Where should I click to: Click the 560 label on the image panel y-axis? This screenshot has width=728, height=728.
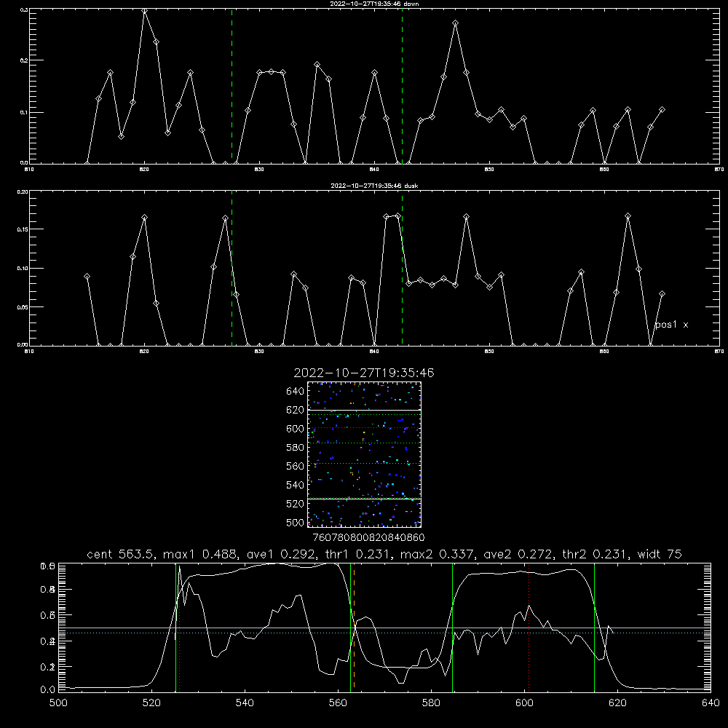click(x=296, y=466)
